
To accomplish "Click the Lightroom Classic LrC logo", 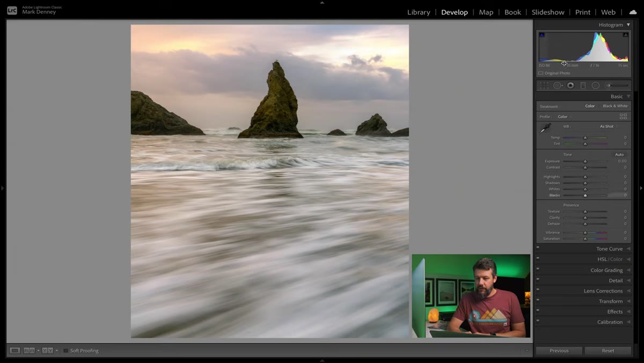I will pos(12,10).
